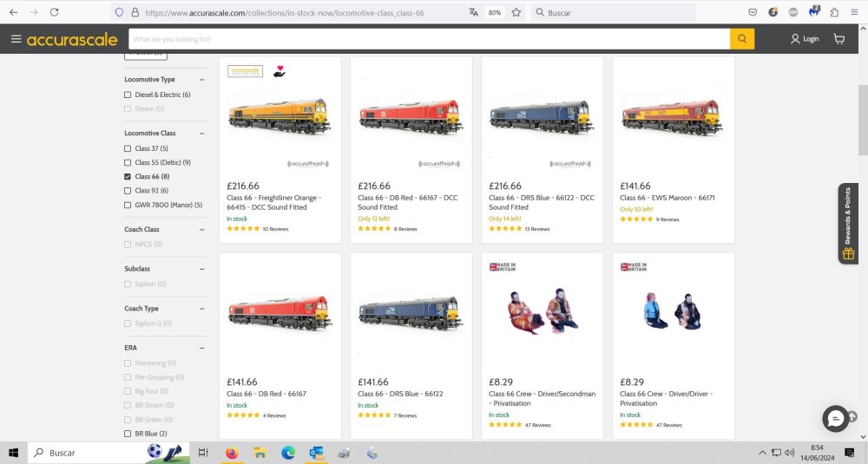Check the Class 92 (6) filter
The width and height of the screenshot is (868, 464).
pyautogui.click(x=128, y=191)
